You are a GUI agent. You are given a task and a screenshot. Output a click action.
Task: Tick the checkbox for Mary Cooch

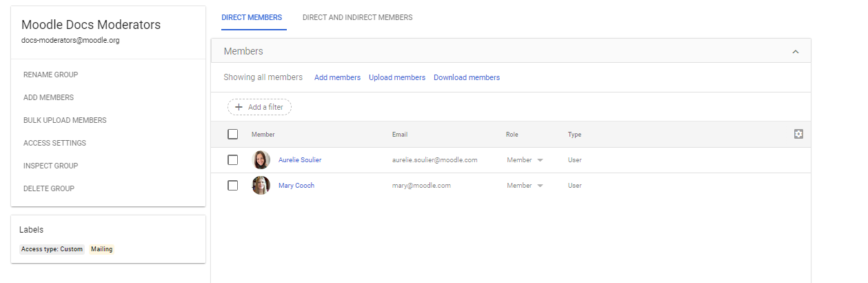tap(233, 186)
